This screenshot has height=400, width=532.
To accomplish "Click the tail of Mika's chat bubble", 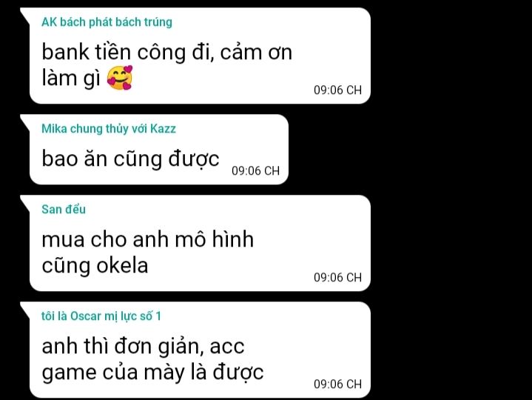I will (x=25, y=120).
